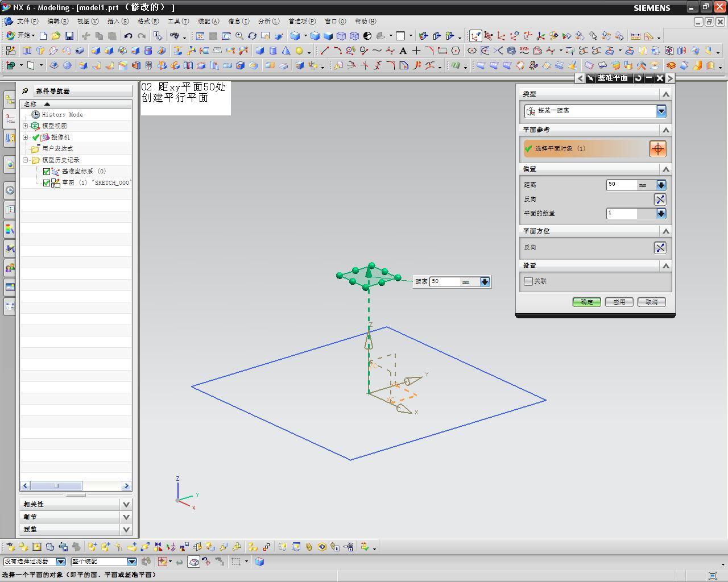Open the File (文件) menu
This screenshot has width=728, height=582.
tap(27, 21)
